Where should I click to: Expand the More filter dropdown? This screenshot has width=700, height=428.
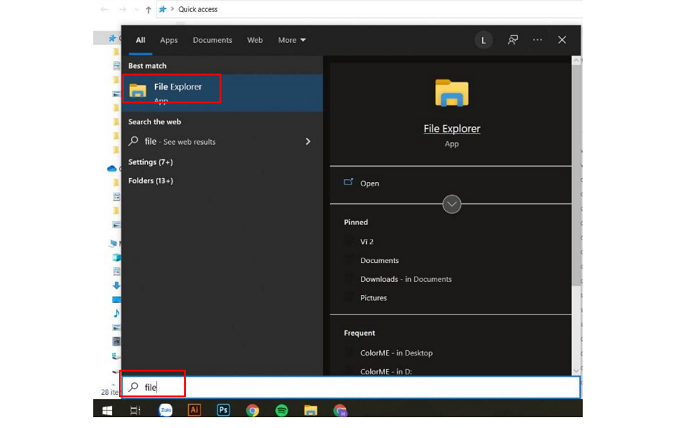point(292,40)
